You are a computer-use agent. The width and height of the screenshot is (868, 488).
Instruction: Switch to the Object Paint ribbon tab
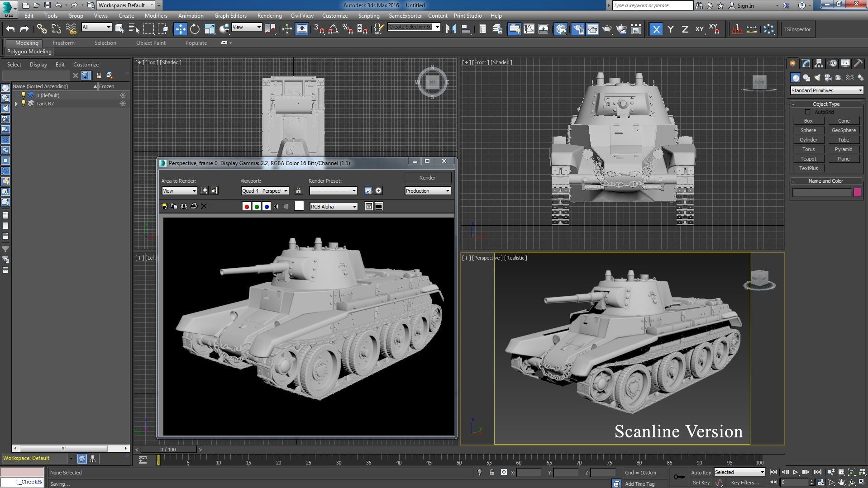pos(151,43)
